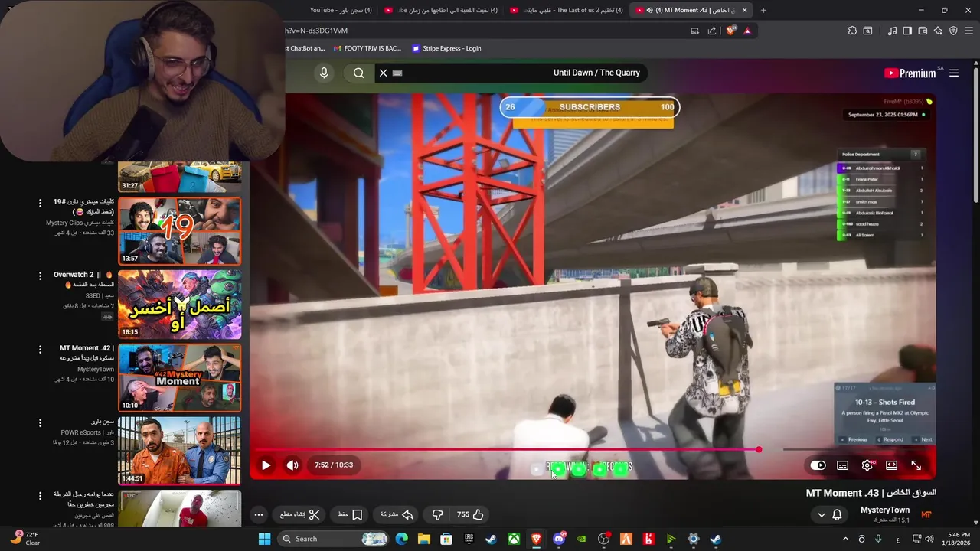Switch to the 'لقيت اللعبة' browser tab
The width and height of the screenshot is (980, 551).
[x=440, y=10]
